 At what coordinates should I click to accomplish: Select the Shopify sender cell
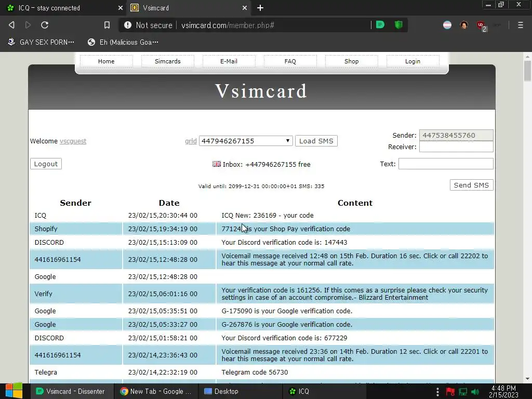[76, 229]
